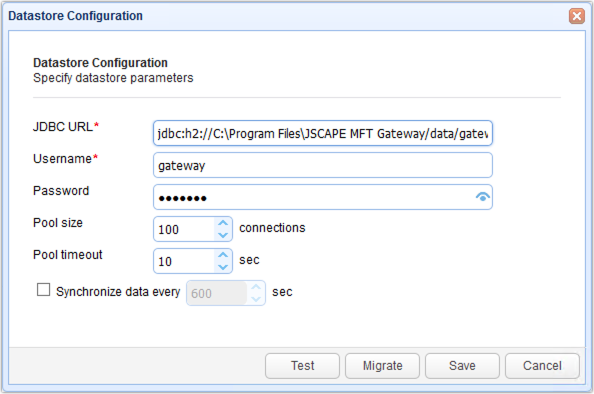594x394 pixels.
Task: Enable the Synchronize data every checkbox
Action: (43, 290)
